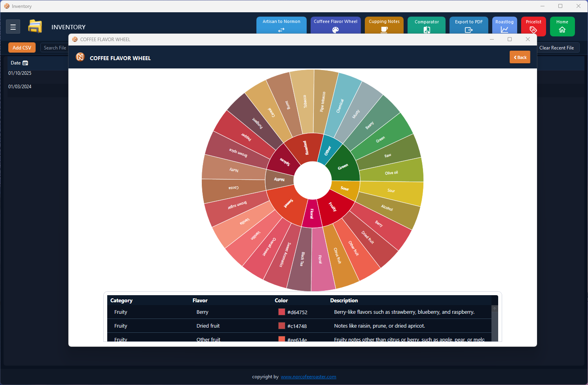Click the #d64752 Berry color swatch

[282, 312]
